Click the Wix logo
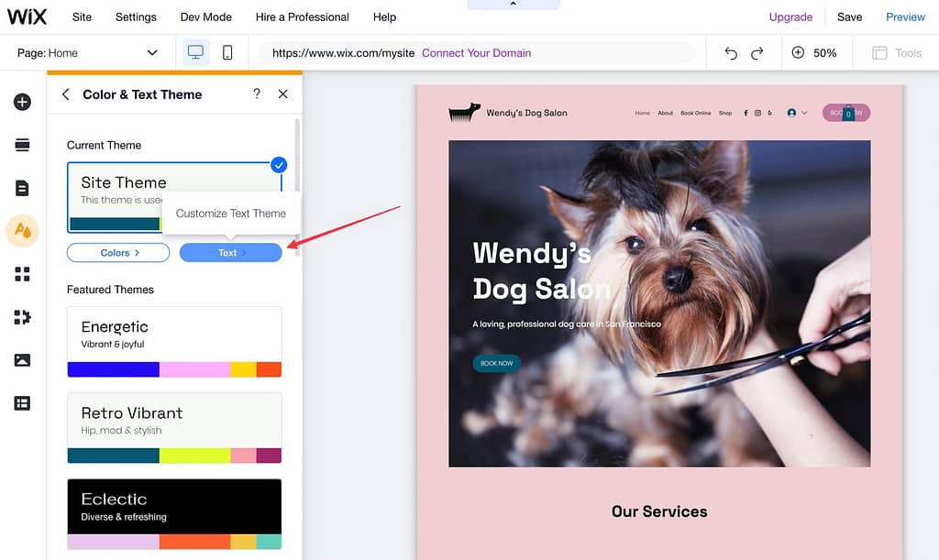The image size is (939, 560). click(27, 16)
